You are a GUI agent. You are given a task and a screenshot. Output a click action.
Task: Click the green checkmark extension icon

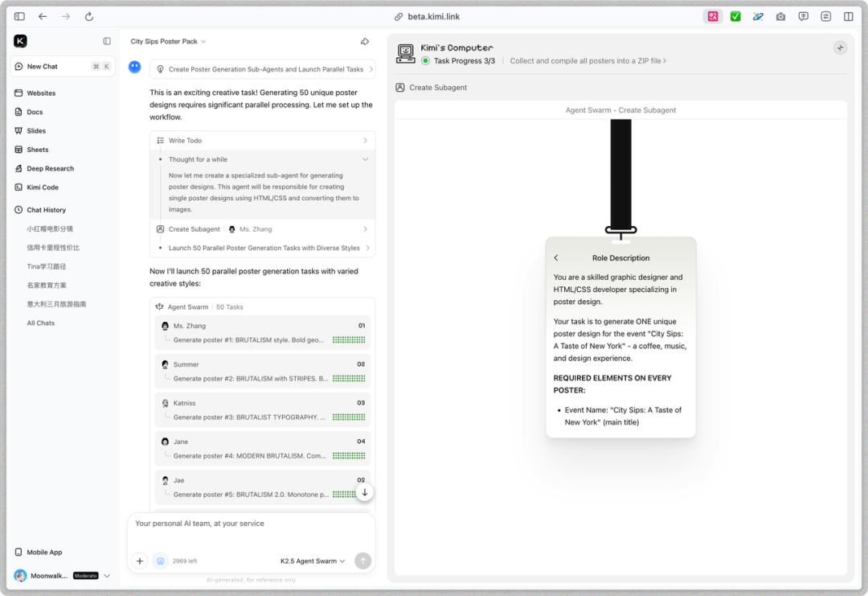[x=735, y=15]
